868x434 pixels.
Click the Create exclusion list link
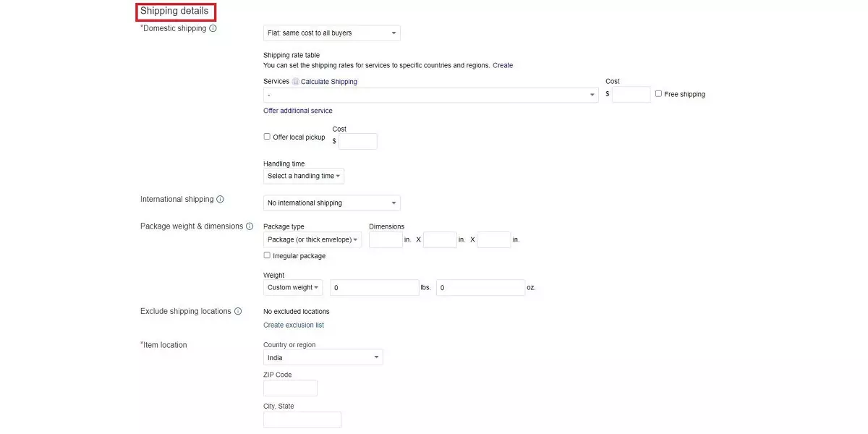pyautogui.click(x=293, y=325)
